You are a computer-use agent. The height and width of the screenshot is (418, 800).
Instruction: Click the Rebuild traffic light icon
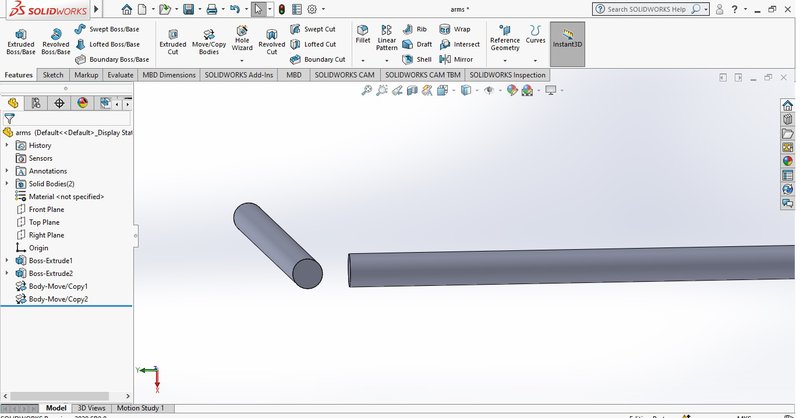click(x=282, y=9)
